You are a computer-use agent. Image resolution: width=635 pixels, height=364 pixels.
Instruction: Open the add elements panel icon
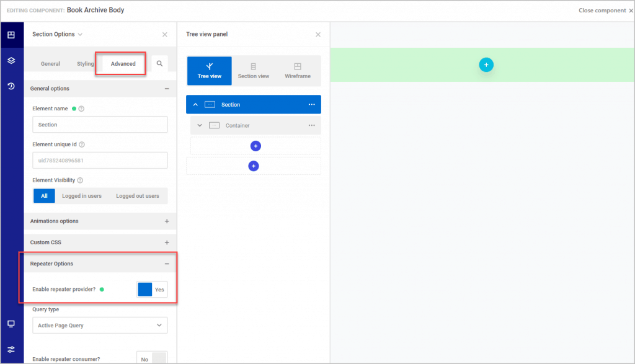click(11, 35)
